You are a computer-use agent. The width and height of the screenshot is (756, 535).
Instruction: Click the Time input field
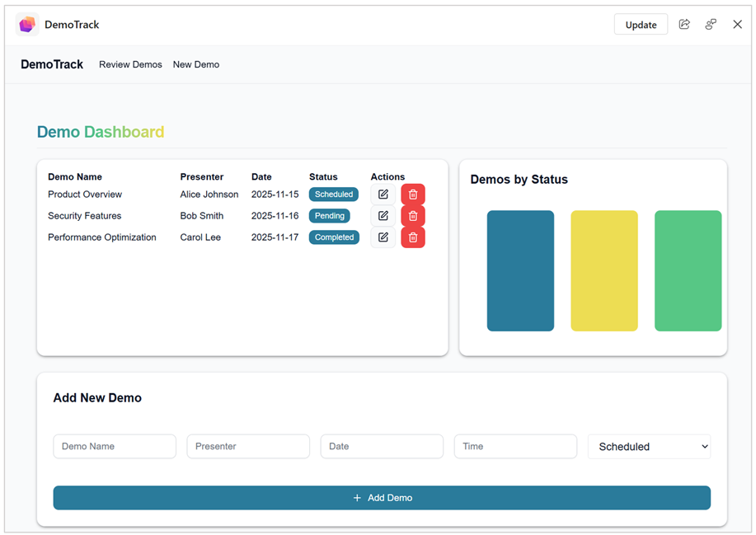[x=515, y=446]
